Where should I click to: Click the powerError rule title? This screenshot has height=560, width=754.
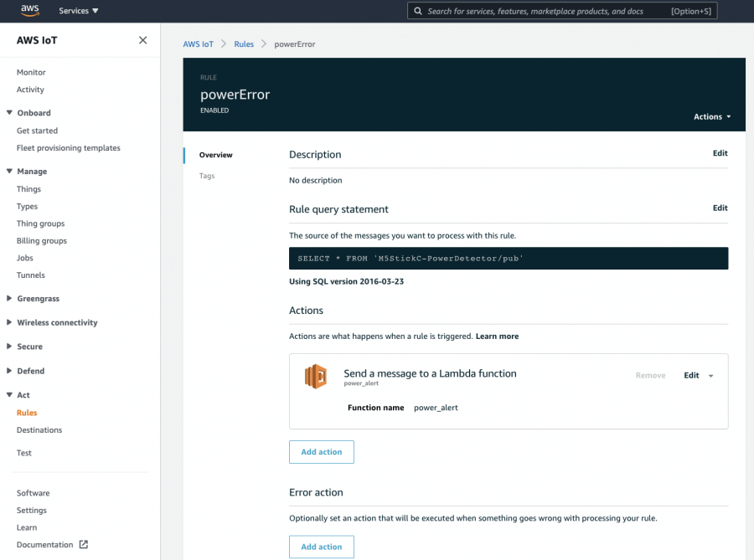tap(235, 95)
